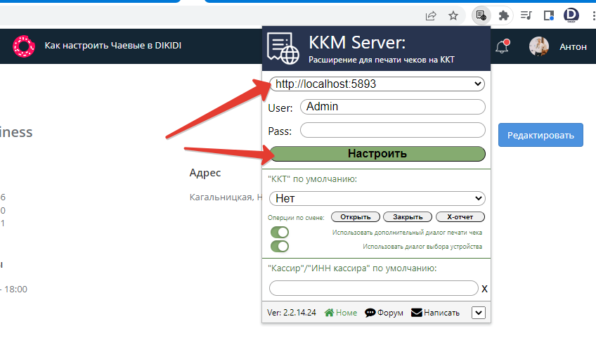Image resolution: width=596 pixels, height=364 pixels.
Task: Click the User field containing Admin
Action: [x=393, y=107]
